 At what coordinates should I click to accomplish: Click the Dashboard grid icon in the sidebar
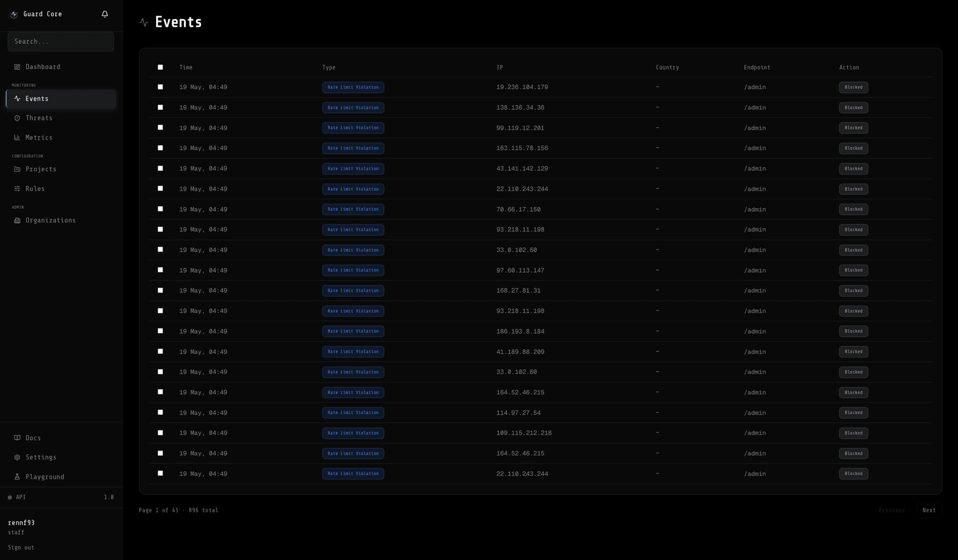(17, 67)
